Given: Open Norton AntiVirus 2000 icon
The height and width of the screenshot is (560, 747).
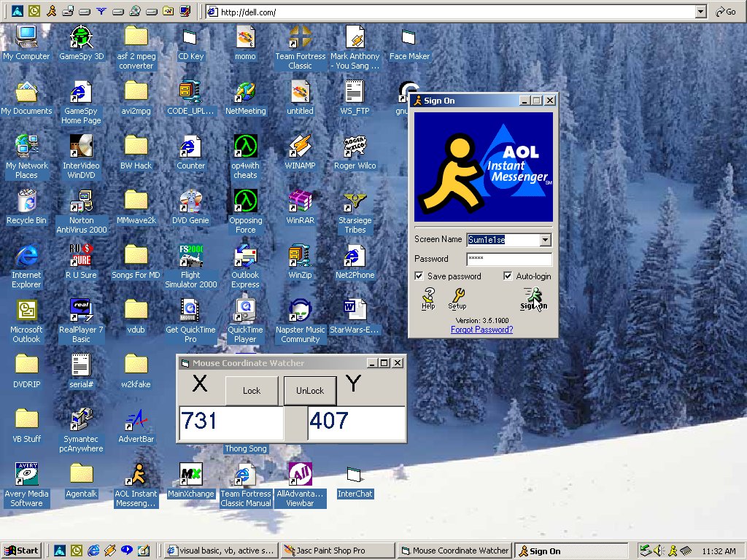Looking at the screenshot, I should [81, 201].
